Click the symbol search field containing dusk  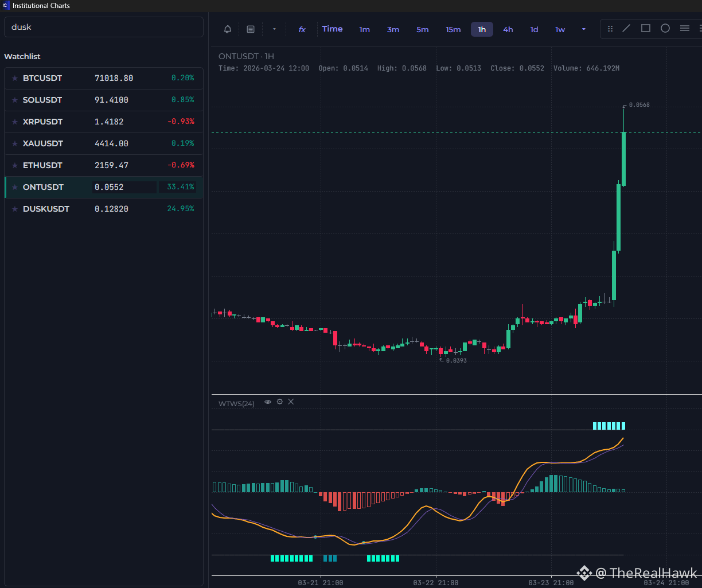click(104, 27)
